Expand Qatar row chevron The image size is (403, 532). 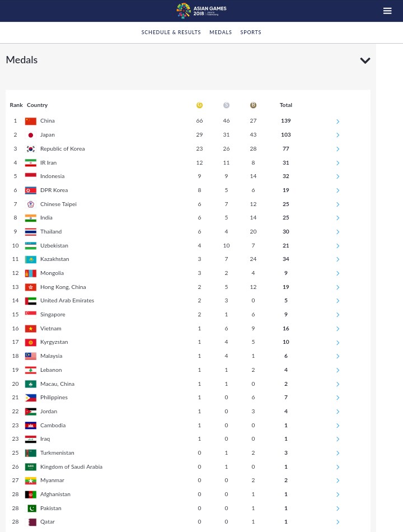click(338, 522)
